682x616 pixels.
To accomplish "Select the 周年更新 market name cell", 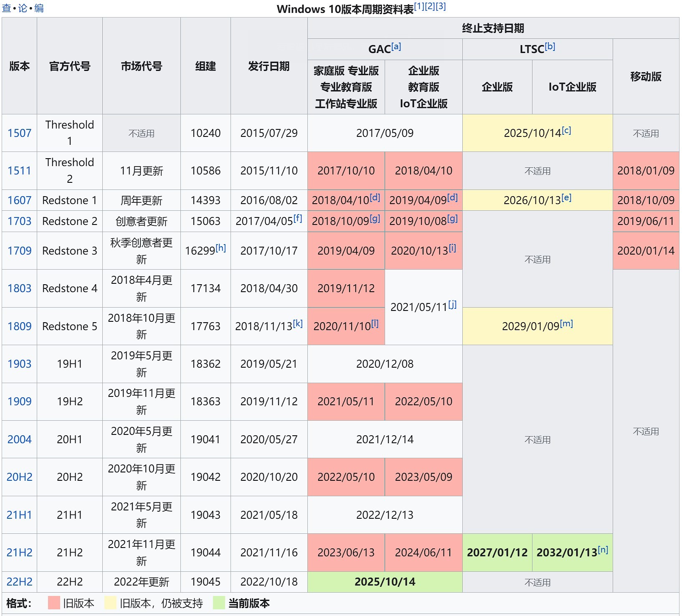I will click(142, 200).
